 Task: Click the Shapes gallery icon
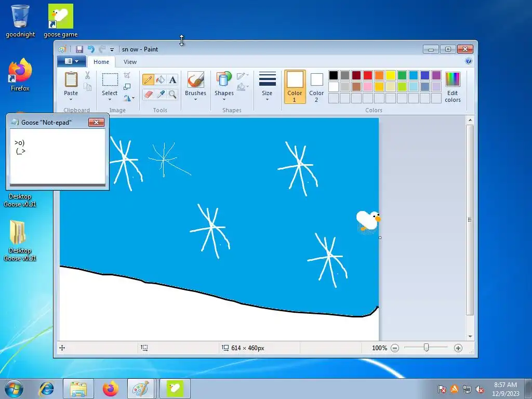[x=224, y=79]
